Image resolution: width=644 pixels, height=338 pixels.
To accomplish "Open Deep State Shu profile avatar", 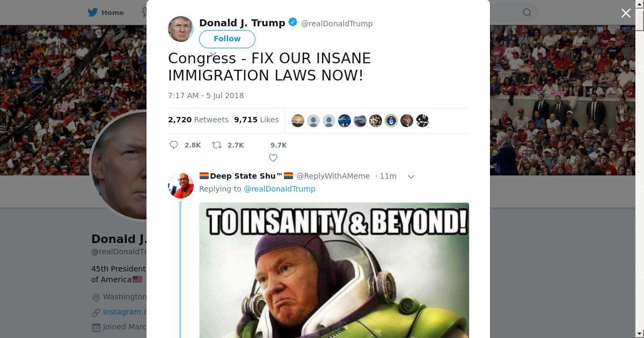I will (x=181, y=186).
